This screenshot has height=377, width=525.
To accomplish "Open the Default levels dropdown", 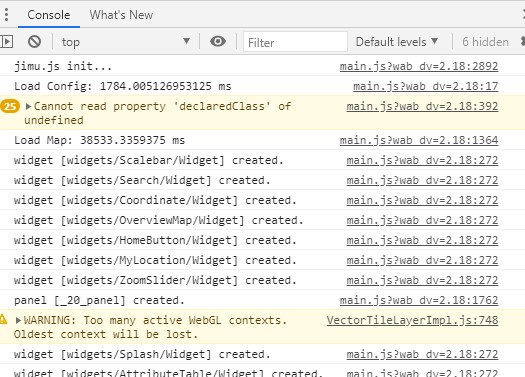I will [397, 42].
